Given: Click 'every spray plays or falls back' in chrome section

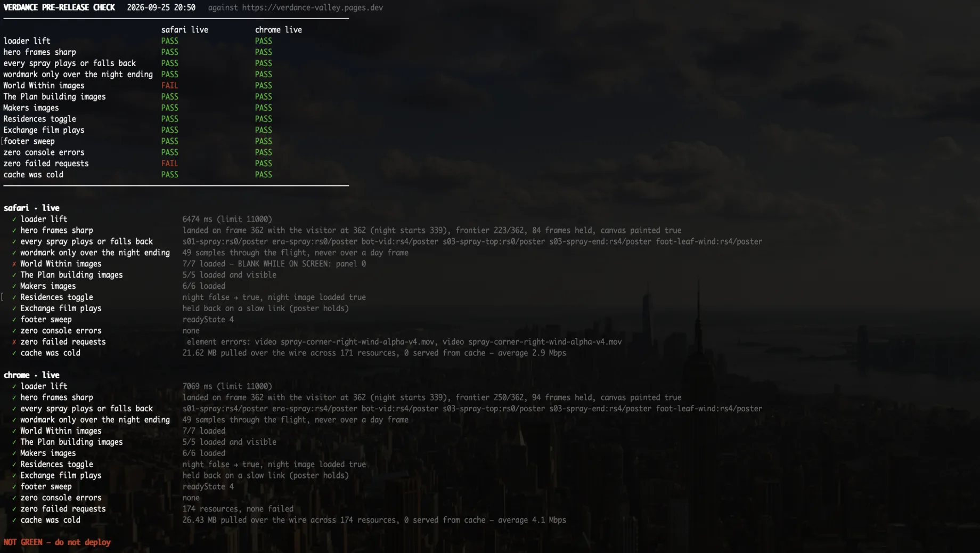Looking at the screenshot, I should (86, 409).
